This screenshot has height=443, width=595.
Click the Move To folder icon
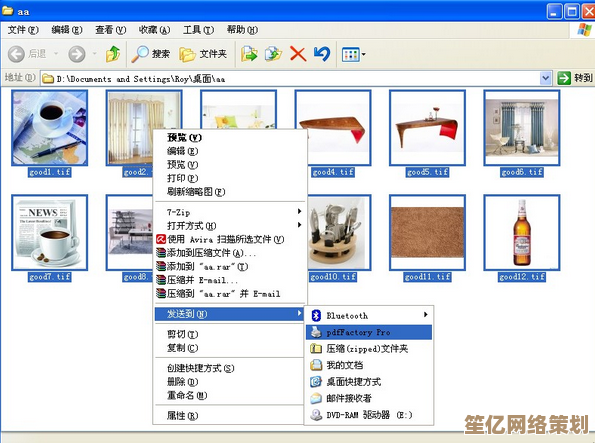tap(249, 54)
